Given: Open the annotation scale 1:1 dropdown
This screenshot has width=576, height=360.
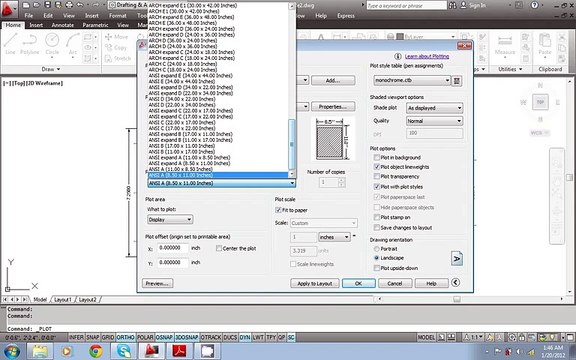Looking at the screenshot, I should pyautogui.click(x=474, y=337).
